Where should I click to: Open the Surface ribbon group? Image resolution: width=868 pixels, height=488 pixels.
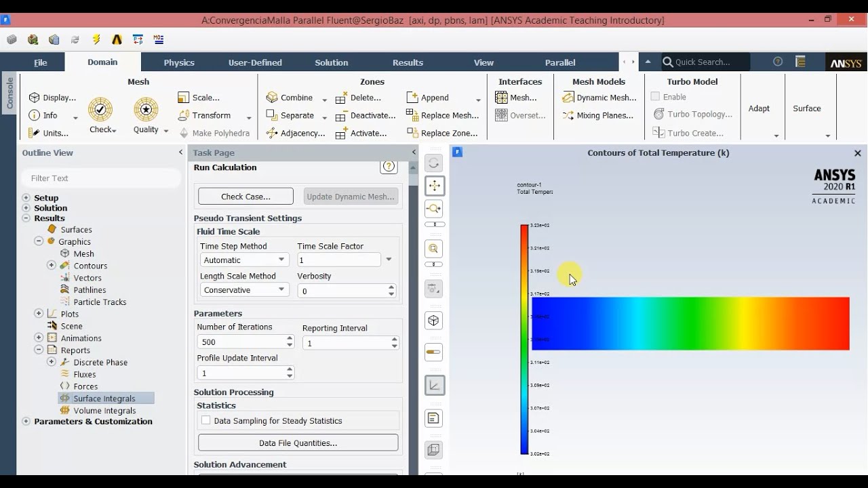807,108
